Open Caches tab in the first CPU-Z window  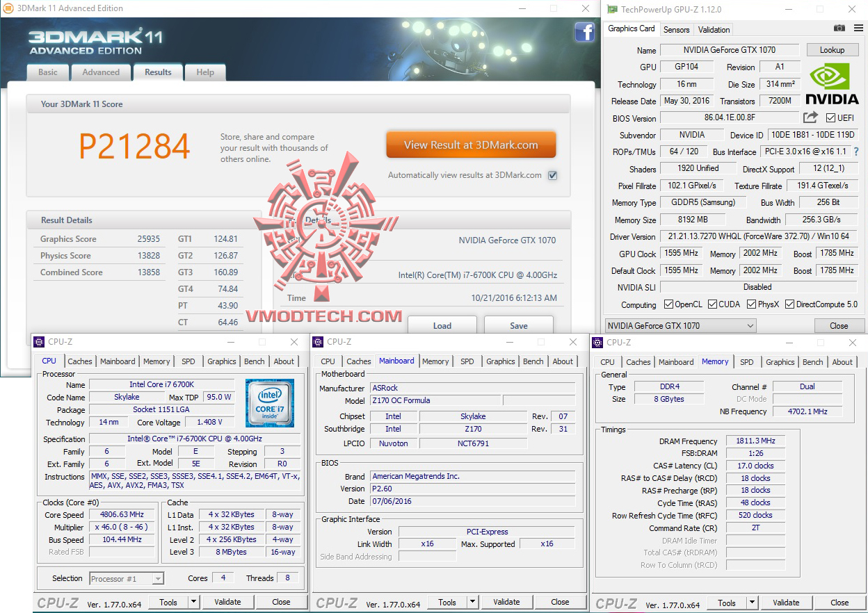pyautogui.click(x=80, y=361)
